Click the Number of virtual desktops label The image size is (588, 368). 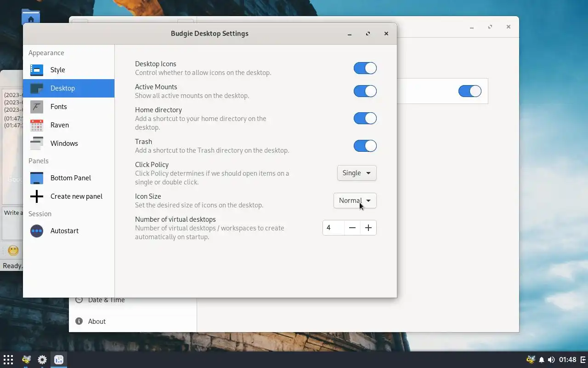tap(175, 219)
